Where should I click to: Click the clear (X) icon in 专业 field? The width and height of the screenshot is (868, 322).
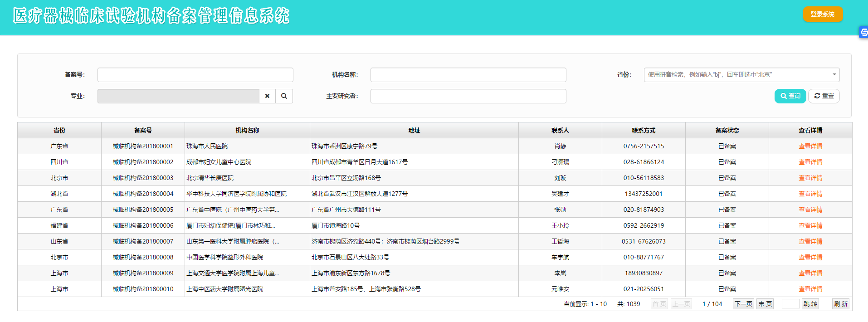pyautogui.click(x=267, y=96)
